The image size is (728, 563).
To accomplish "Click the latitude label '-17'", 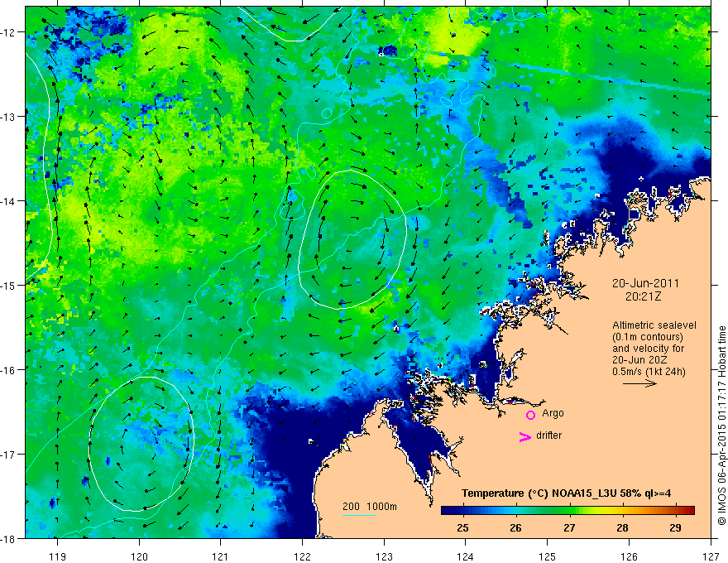I will pyautogui.click(x=8, y=454).
